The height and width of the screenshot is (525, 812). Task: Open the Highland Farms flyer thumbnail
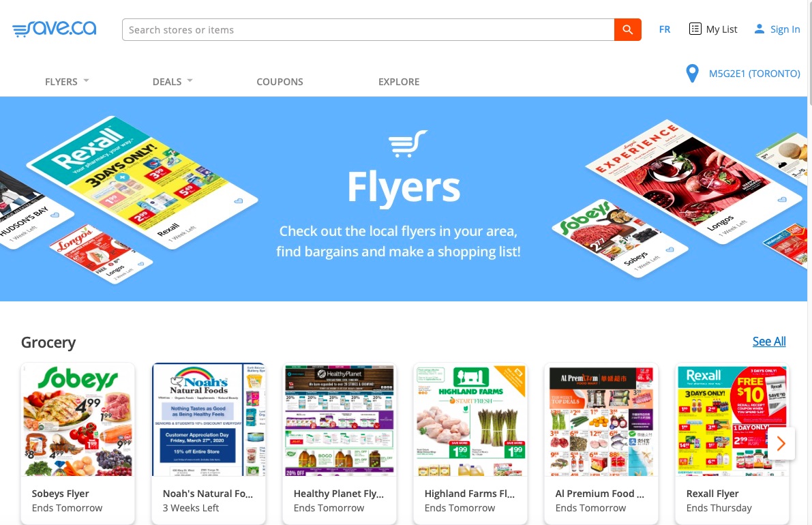click(470, 419)
